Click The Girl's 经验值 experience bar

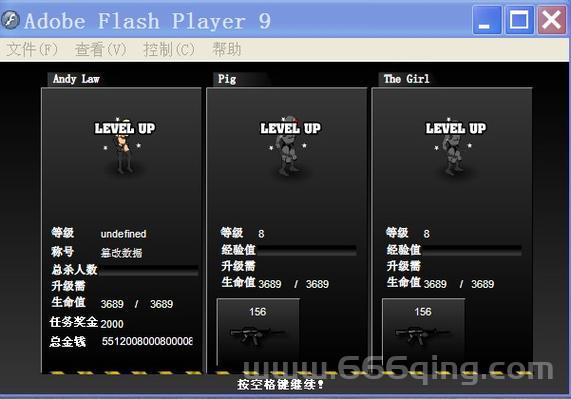pyautogui.click(x=472, y=250)
